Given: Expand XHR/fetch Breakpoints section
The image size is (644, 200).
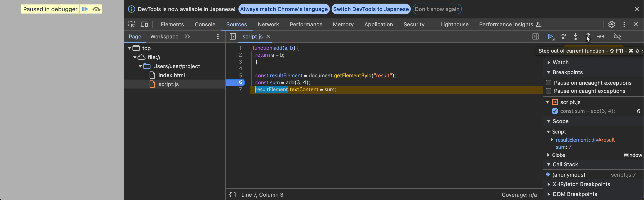Looking at the screenshot, I should pyautogui.click(x=581, y=184).
